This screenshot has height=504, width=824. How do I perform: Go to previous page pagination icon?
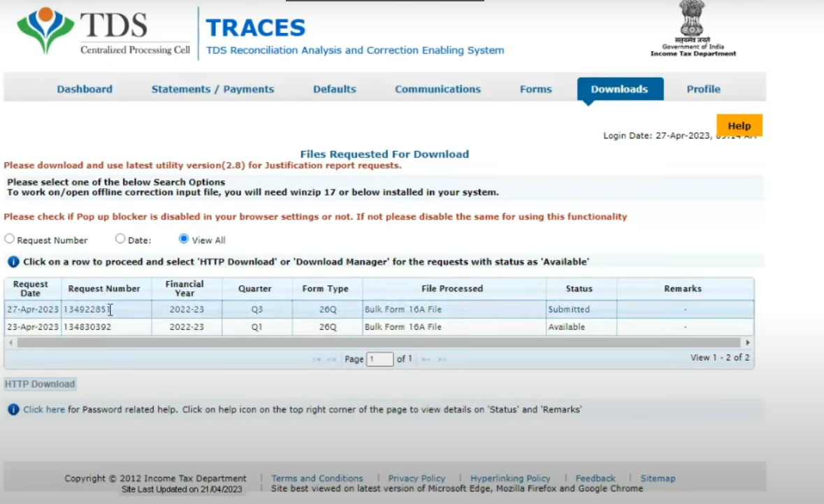(331, 359)
